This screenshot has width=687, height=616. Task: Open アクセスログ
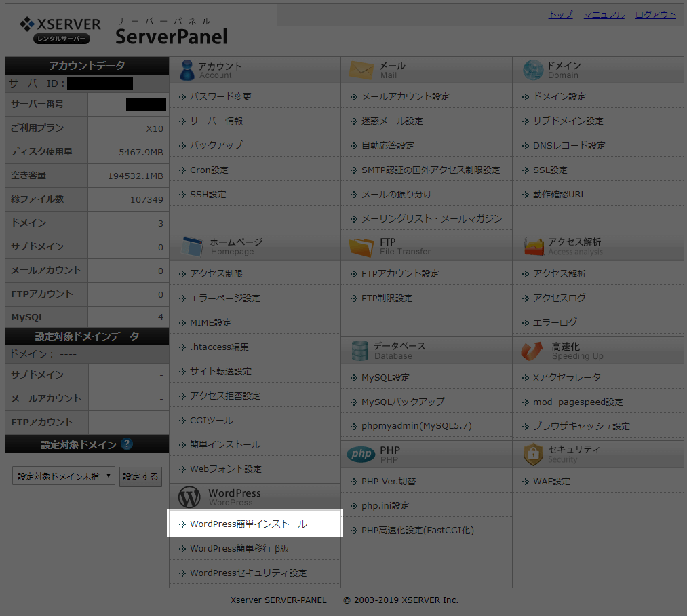[559, 298]
